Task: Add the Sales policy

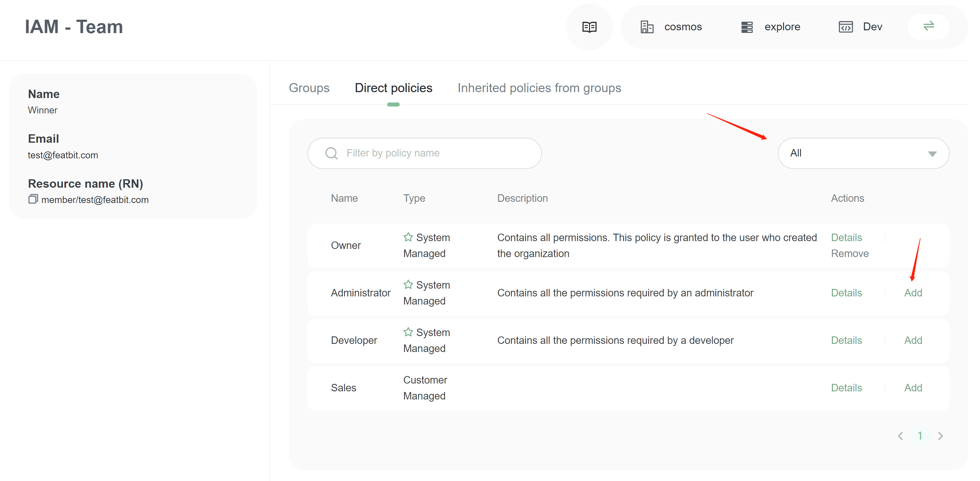Action: [x=913, y=388]
